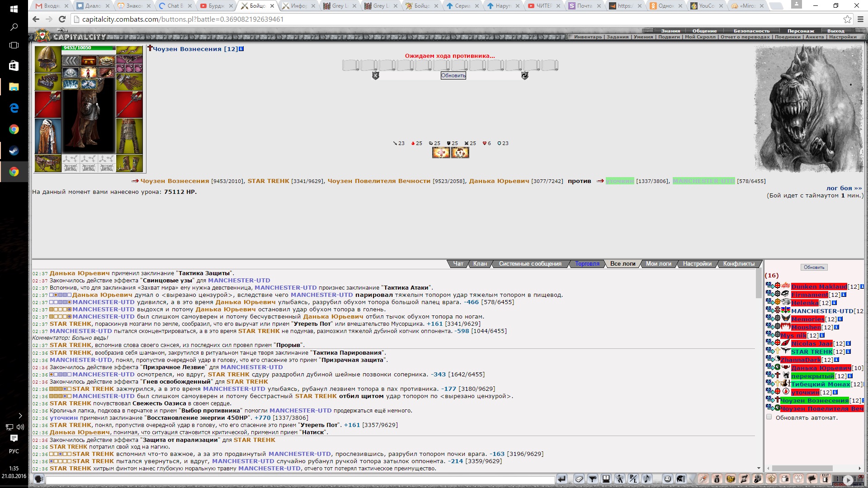Screen dimensions: 868x488
Task: Click the Безопасность top menu
Action: [x=751, y=31]
